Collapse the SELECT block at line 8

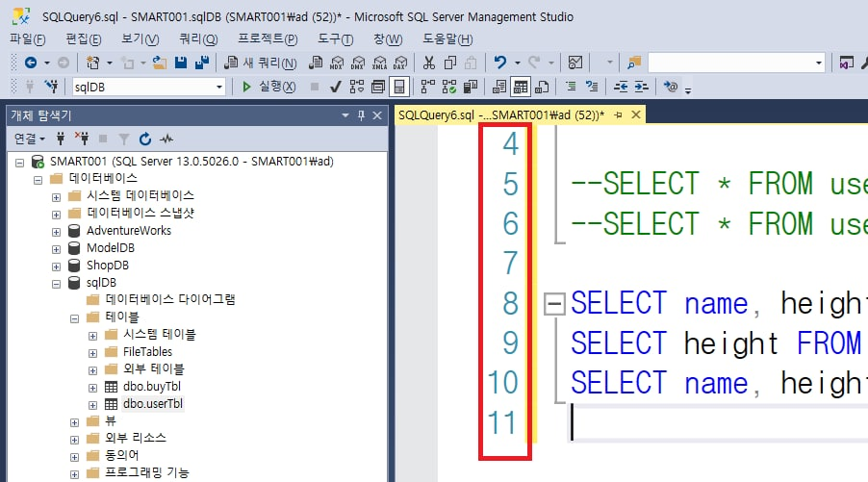pos(554,304)
